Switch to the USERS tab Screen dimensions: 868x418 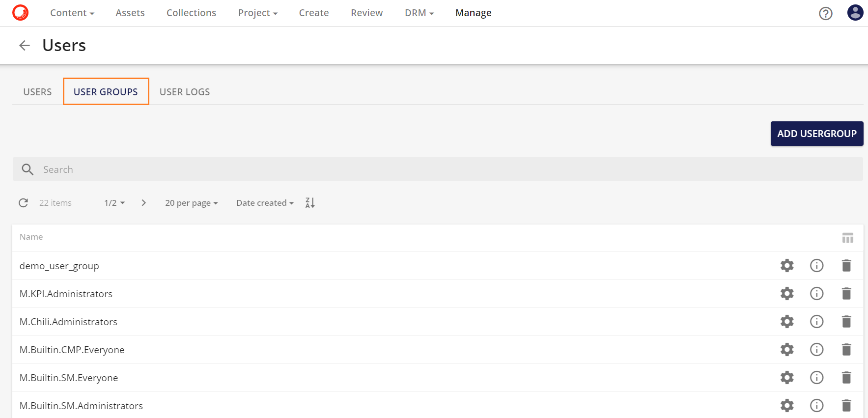pyautogui.click(x=37, y=92)
